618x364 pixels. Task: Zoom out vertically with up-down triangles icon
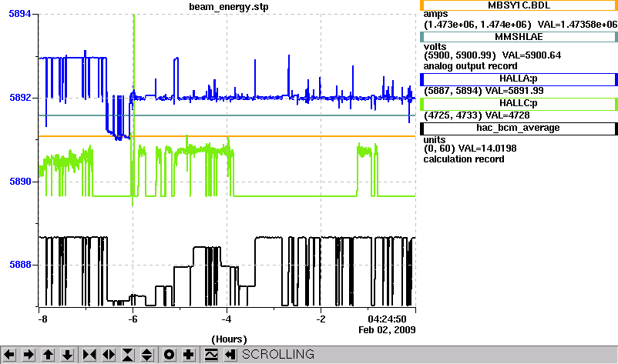146,355
